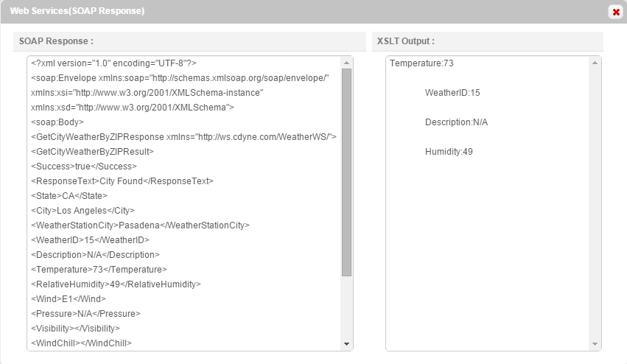
Task: Click the SOAP Response scroll down arrow
Action: [x=347, y=344]
